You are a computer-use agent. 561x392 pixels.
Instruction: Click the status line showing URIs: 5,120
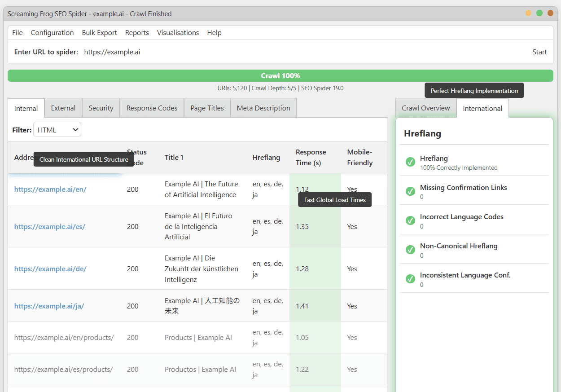pos(280,88)
